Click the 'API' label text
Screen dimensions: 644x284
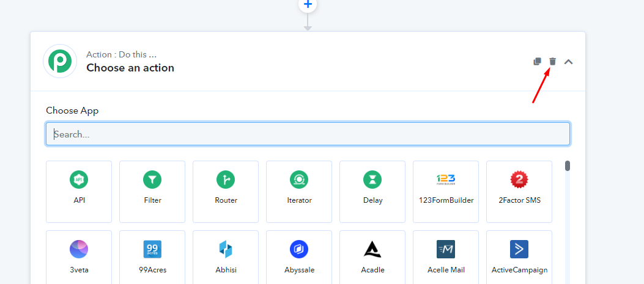(80, 200)
